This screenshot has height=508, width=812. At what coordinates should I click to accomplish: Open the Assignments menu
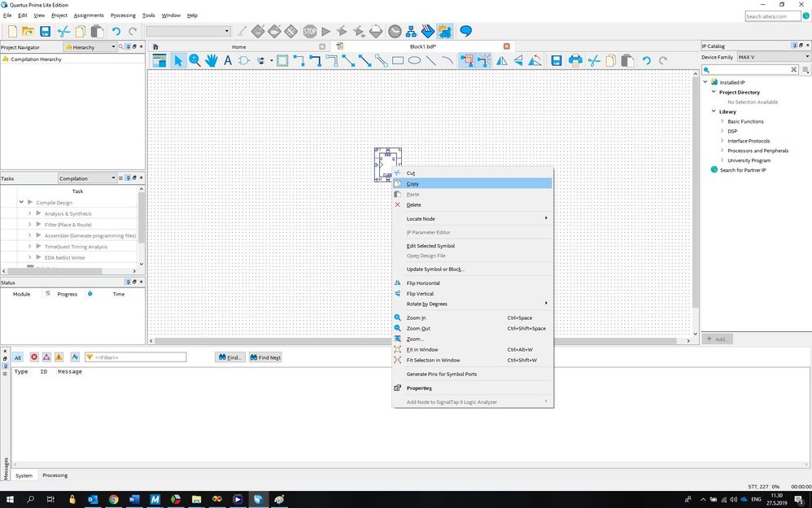pos(89,15)
